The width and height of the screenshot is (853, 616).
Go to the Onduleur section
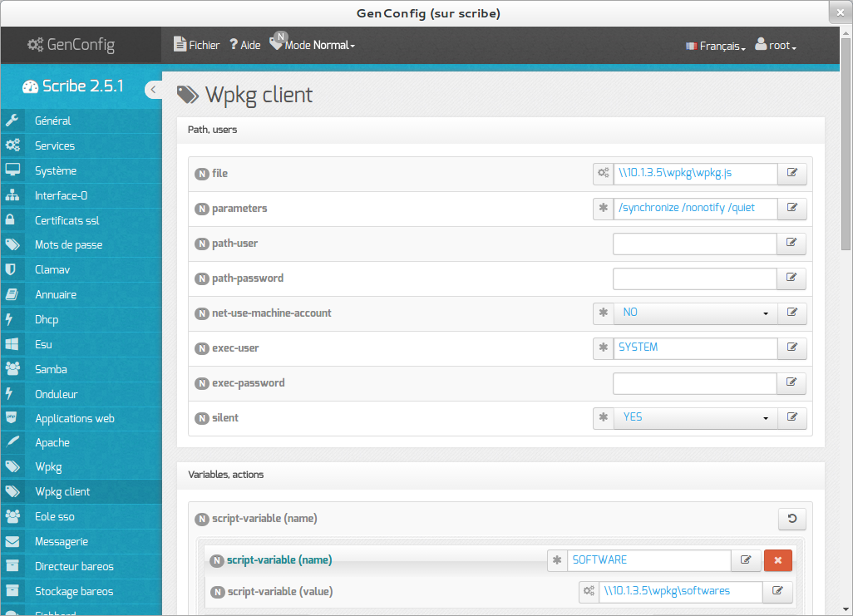tap(81, 394)
